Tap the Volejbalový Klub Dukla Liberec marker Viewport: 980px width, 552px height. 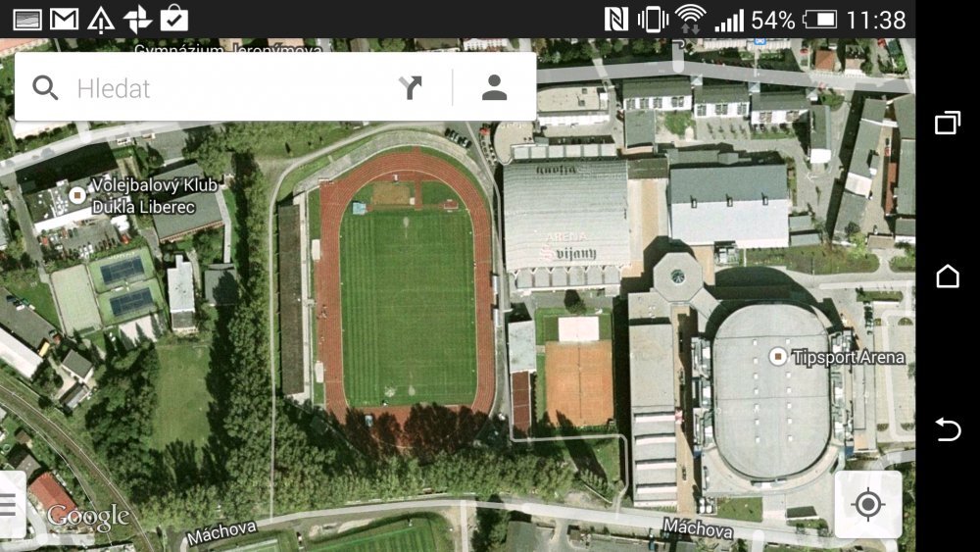tap(77, 195)
